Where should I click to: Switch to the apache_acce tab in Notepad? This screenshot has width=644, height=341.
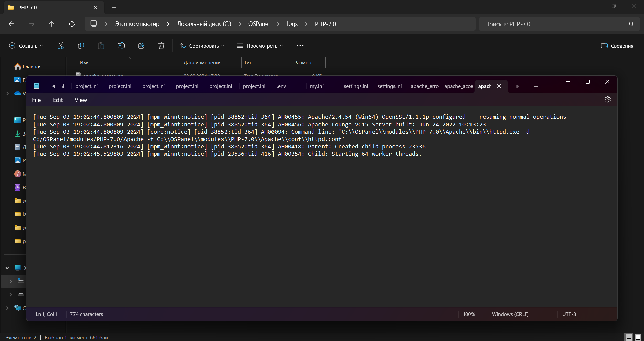coord(458,86)
